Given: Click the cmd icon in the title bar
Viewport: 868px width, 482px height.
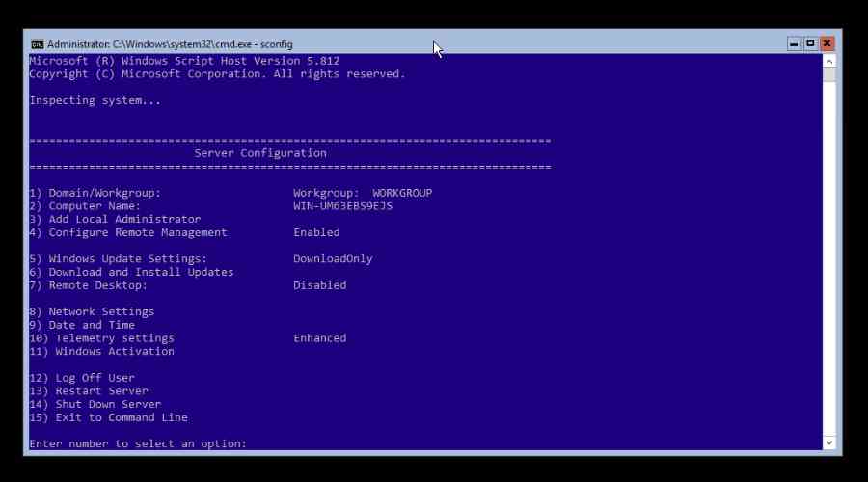Looking at the screenshot, I should 37,44.
